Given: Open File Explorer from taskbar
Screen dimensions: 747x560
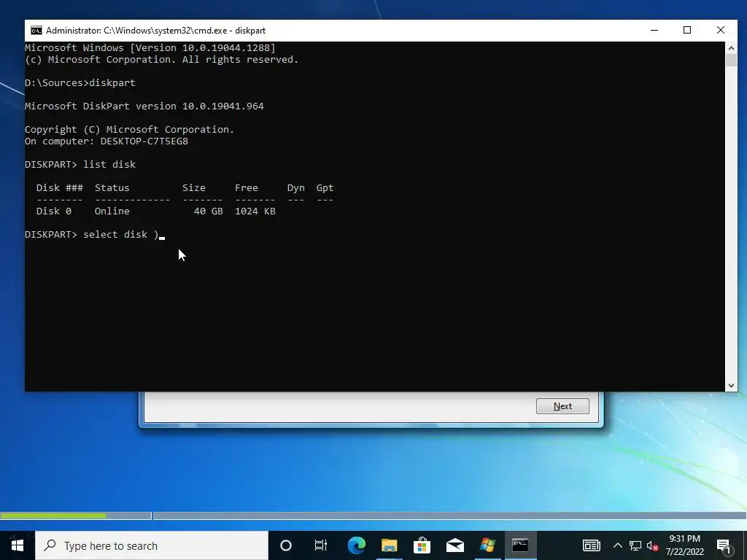Looking at the screenshot, I should (390, 545).
